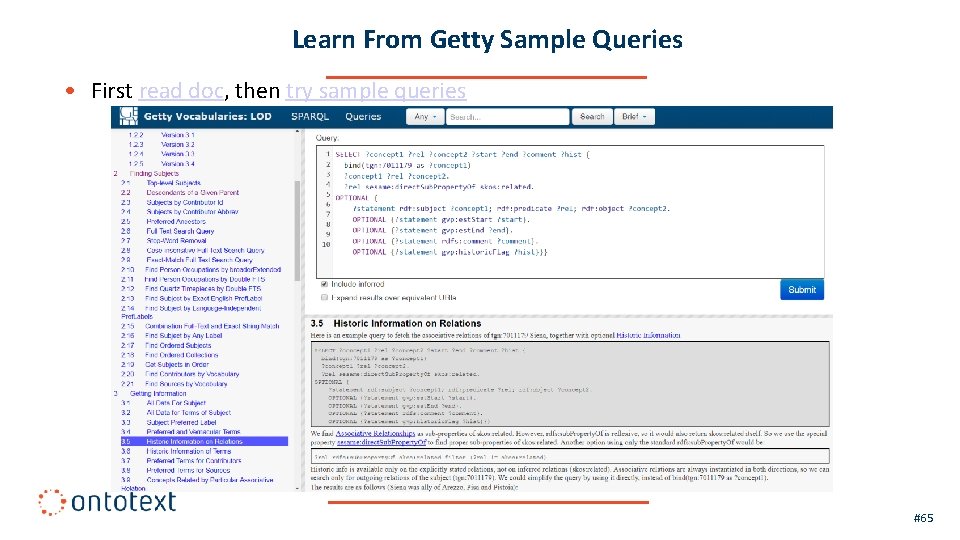Image resolution: width=960 pixels, height=540 pixels.
Task: Open 'Find Subject by Any Label'
Action: (x=183, y=336)
